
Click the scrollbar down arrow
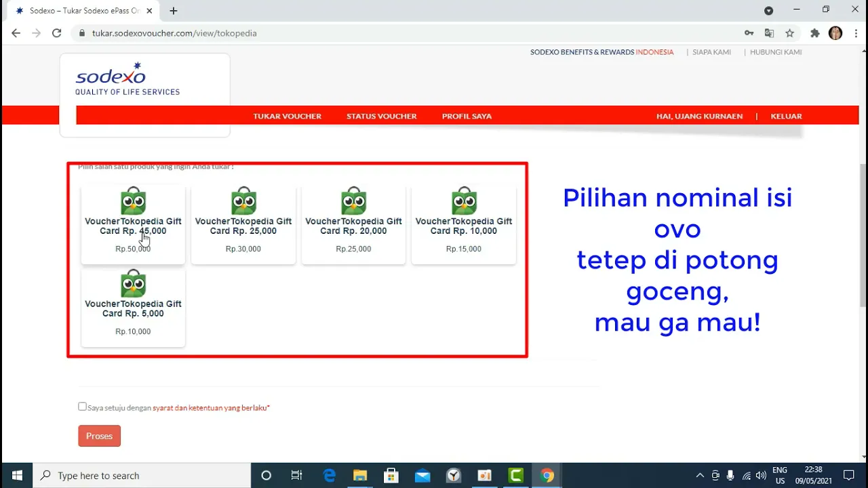click(x=863, y=457)
